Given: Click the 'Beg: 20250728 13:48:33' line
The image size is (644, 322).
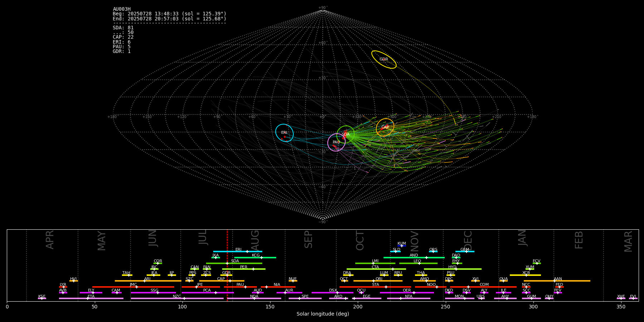Looking at the screenshot, I should (170, 14).
